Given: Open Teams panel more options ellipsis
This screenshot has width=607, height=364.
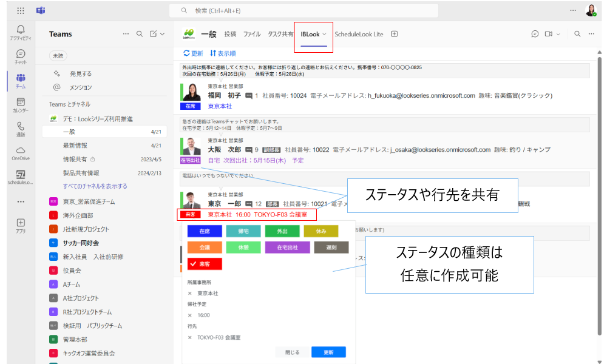Looking at the screenshot, I should click(x=126, y=34).
